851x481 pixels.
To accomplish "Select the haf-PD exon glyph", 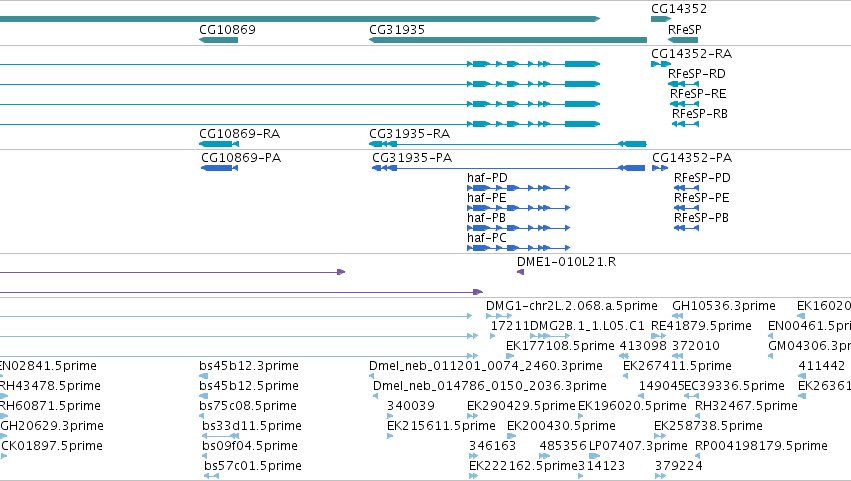I will pyautogui.click(x=518, y=188).
